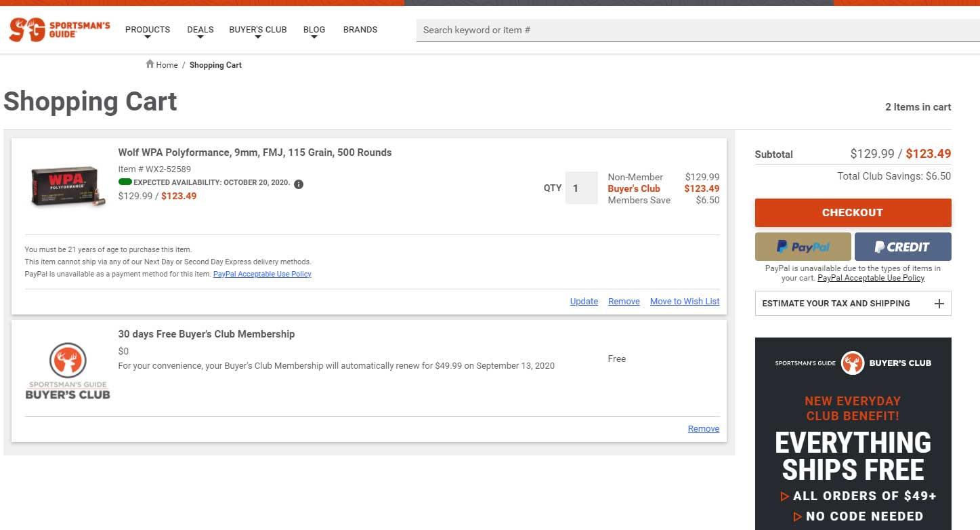The image size is (980, 530).
Task: Open the DEALS dropdown menu
Action: click(200, 32)
